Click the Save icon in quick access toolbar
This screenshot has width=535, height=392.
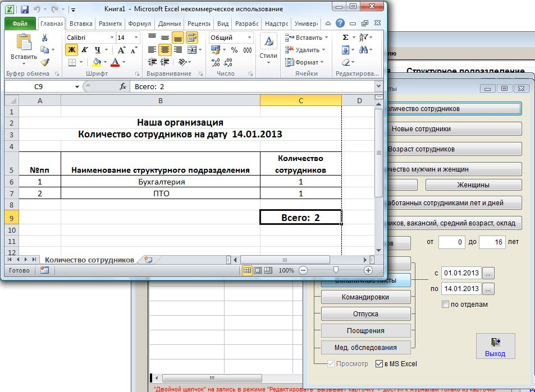click(x=24, y=10)
